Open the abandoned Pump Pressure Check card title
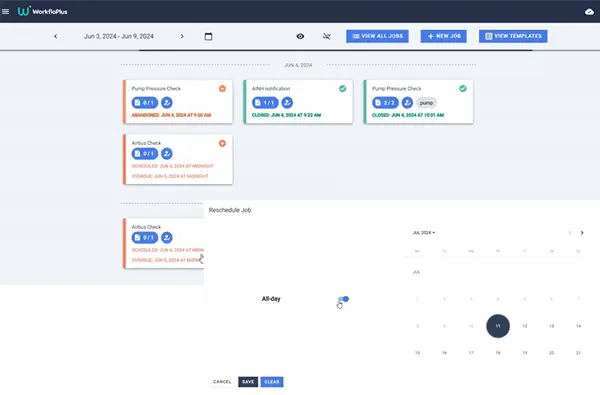 click(x=156, y=88)
